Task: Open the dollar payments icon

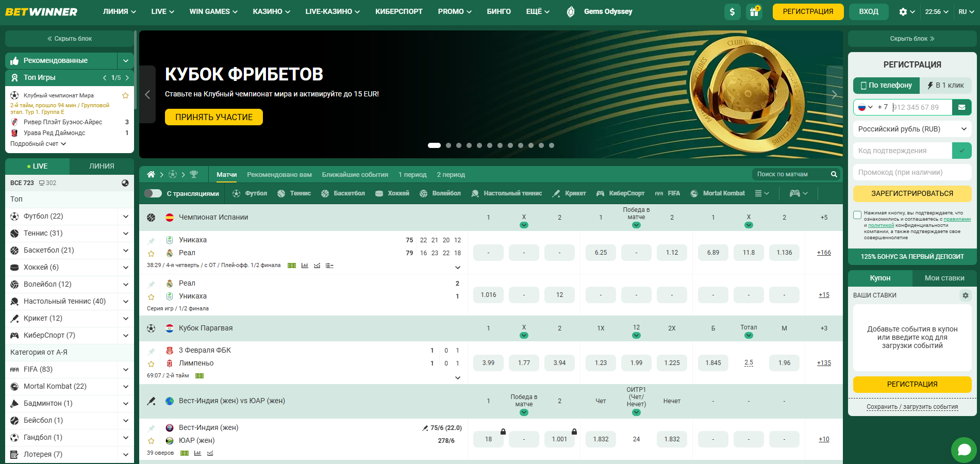Action: pyautogui.click(x=732, y=11)
